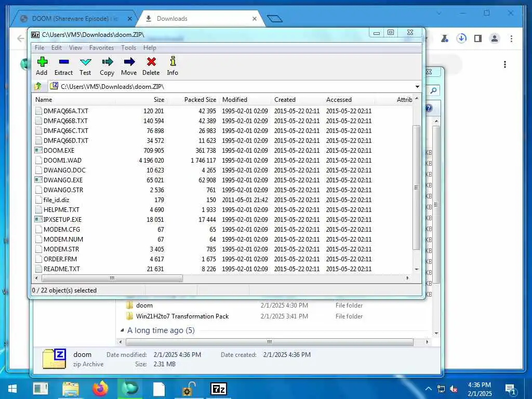The width and height of the screenshot is (532, 399).
Task: Go up one folder level in 7-Zip
Action: coord(38,86)
